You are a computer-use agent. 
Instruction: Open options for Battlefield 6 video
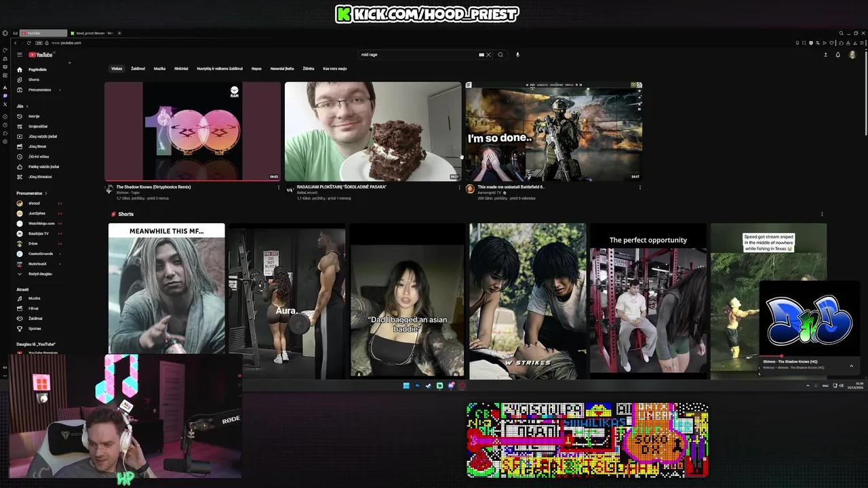click(639, 188)
